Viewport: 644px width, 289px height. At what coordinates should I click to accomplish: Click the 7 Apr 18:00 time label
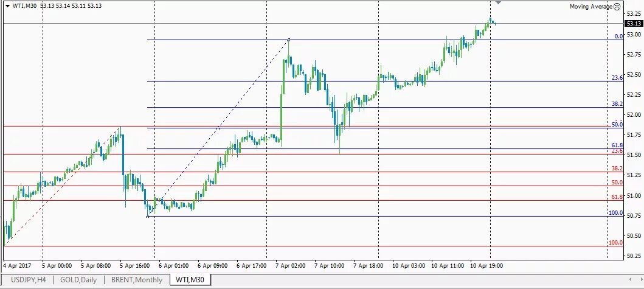click(x=369, y=265)
